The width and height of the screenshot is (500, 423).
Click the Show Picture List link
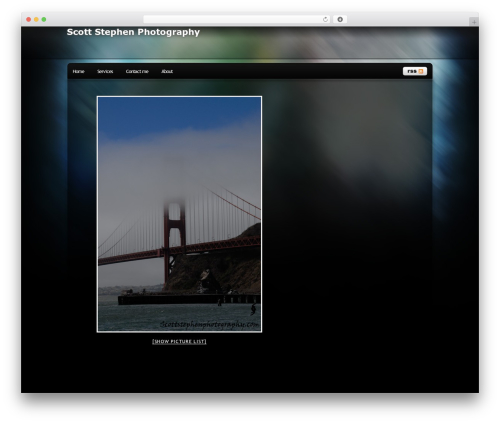pyautogui.click(x=179, y=341)
